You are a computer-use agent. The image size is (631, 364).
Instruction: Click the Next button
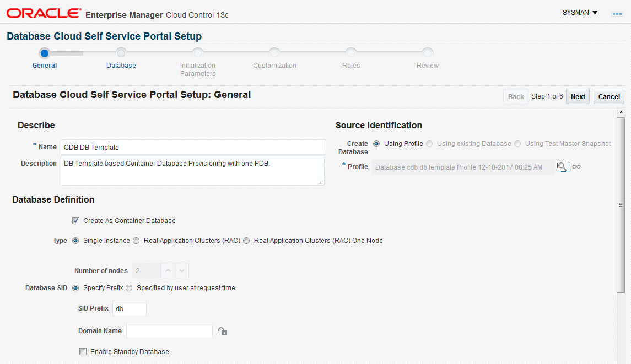point(578,97)
